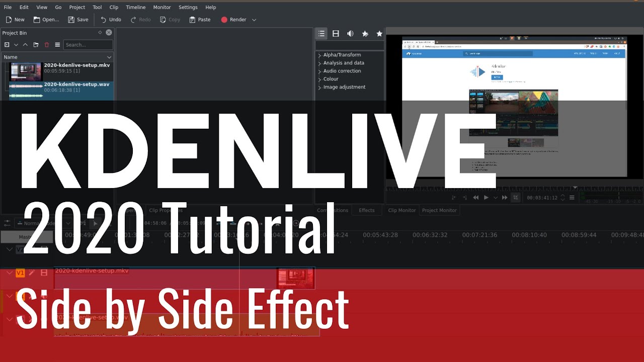644x362 pixels.
Task: Click the set zone out icon
Action: coord(465,198)
